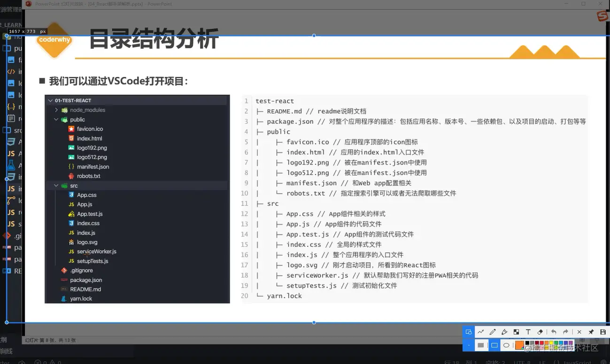The width and height of the screenshot is (610, 364).
Task: Collapse the src folder chevron in the slide image
Action: point(56,186)
